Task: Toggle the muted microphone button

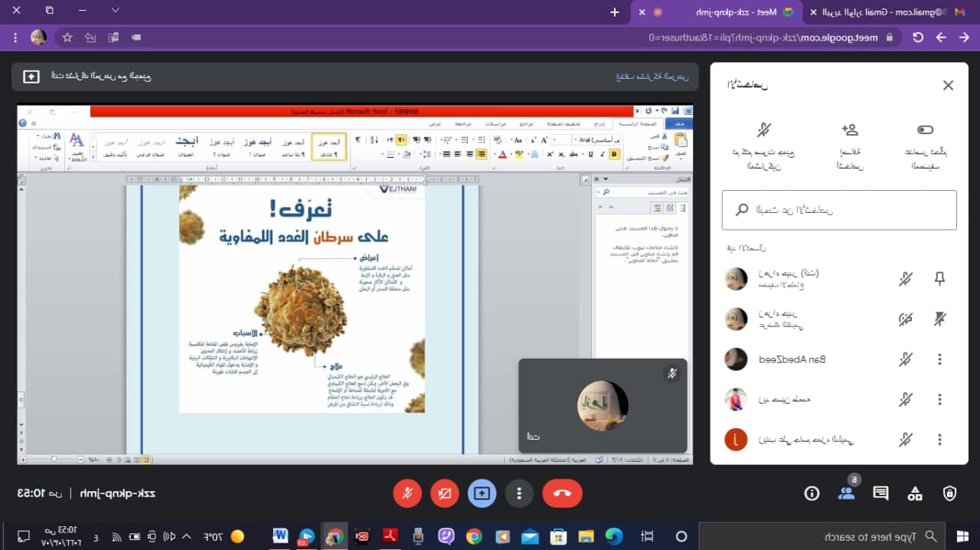Action: pyautogui.click(x=407, y=493)
